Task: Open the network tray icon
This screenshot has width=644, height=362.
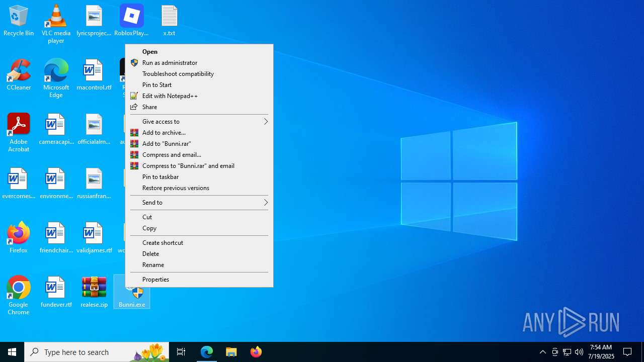Action: tap(567, 352)
